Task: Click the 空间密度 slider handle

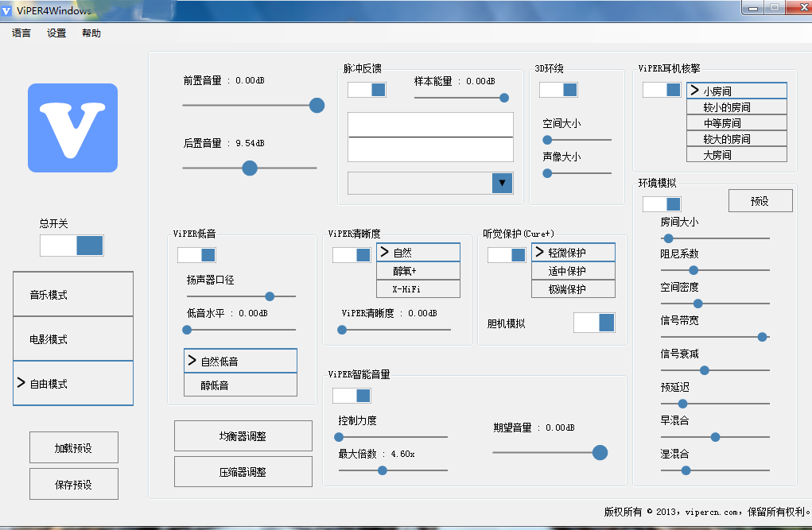Action: [x=698, y=304]
